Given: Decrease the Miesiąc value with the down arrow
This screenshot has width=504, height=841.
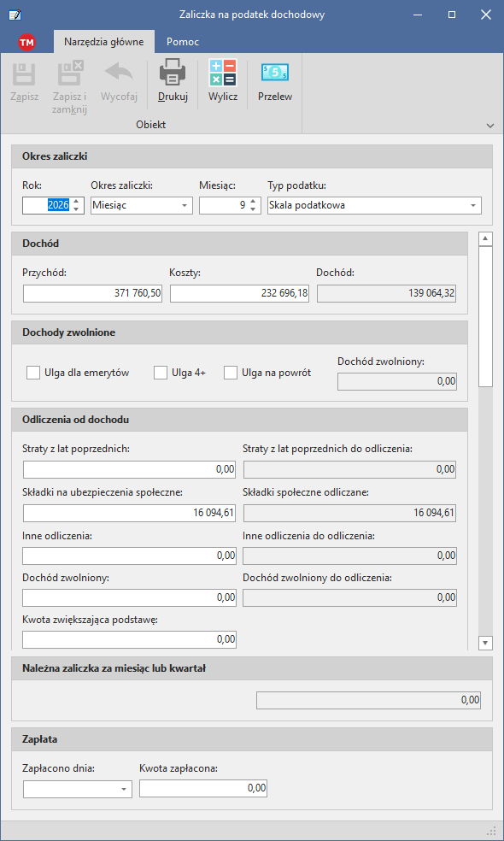Looking at the screenshot, I should (254, 209).
